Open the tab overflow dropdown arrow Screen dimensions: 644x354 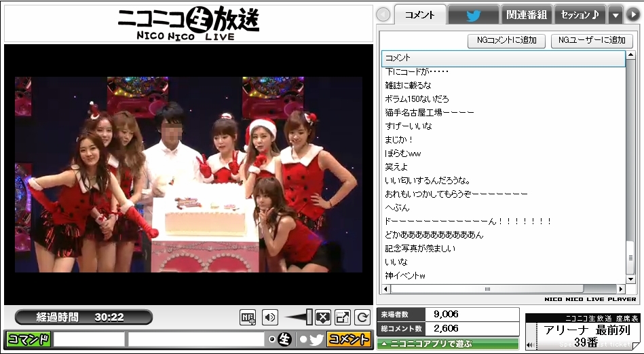click(615, 15)
